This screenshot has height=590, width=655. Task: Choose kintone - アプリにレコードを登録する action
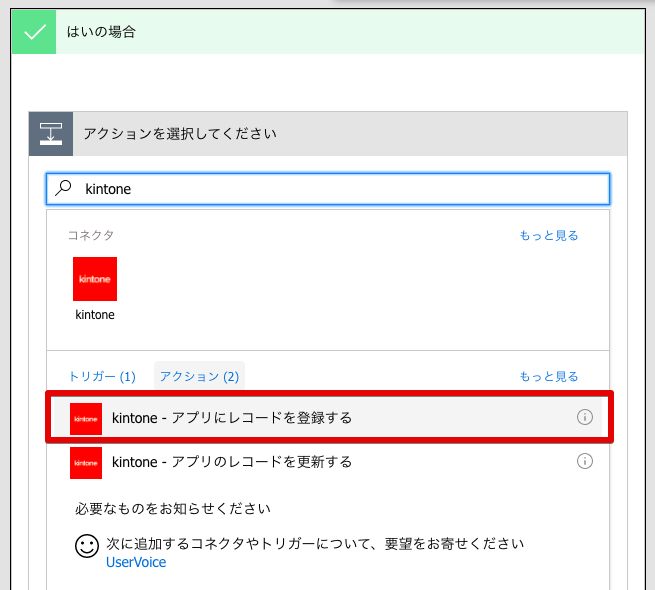coord(328,417)
